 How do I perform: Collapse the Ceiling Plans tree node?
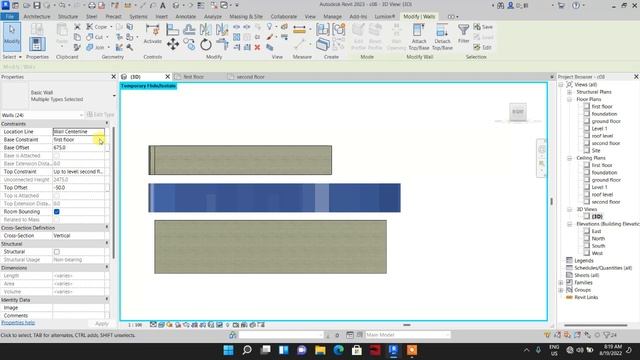(569, 158)
